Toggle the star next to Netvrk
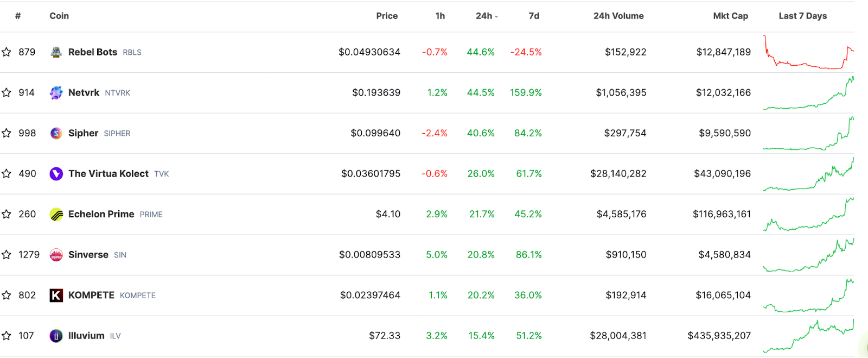The height and width of the screenshot is (358, 868). (7, 93)
